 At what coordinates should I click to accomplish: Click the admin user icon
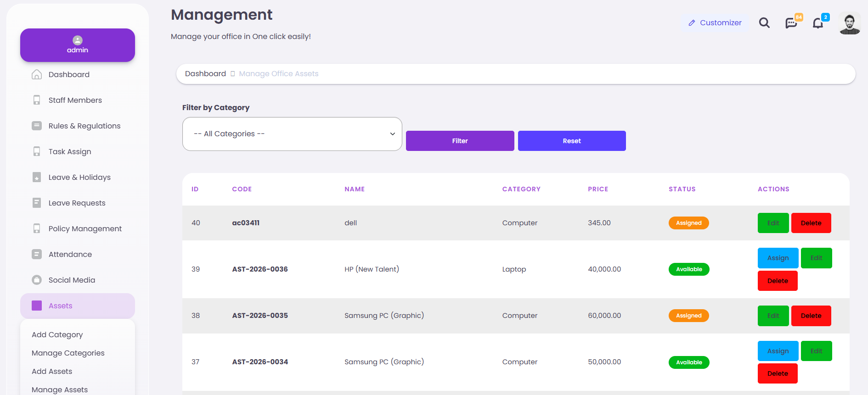(78, 40)
